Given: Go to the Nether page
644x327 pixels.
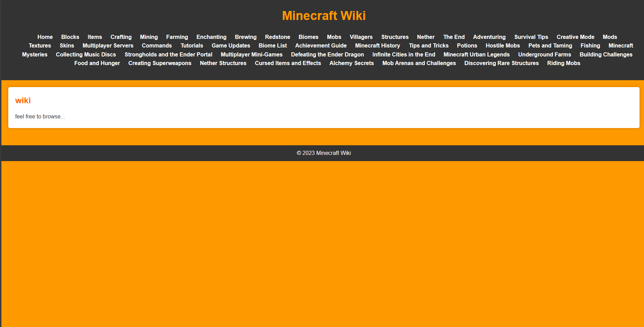Looking at the screenshot, I should [x=426, y=37].
